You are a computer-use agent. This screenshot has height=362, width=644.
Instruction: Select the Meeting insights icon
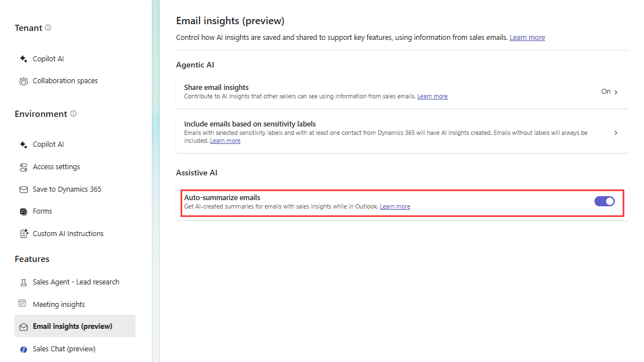23,304
